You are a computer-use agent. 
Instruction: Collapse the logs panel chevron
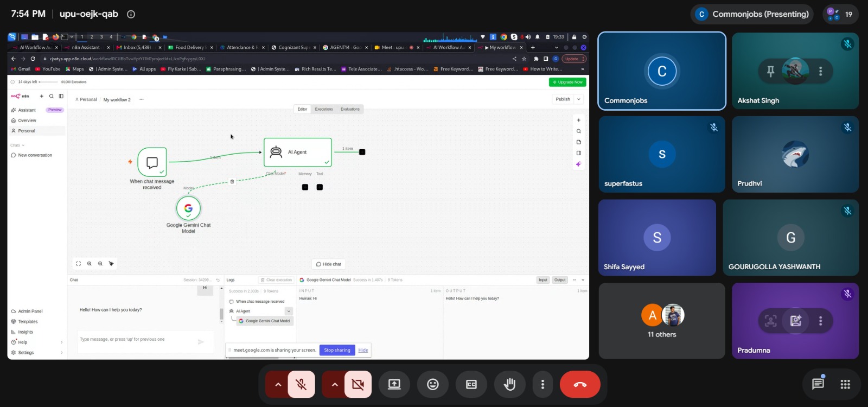(x=583, y=280)
